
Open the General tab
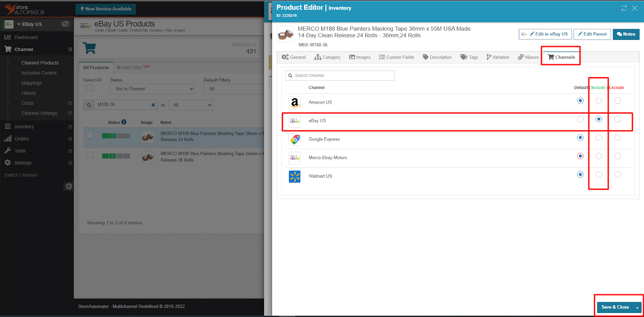293,57
